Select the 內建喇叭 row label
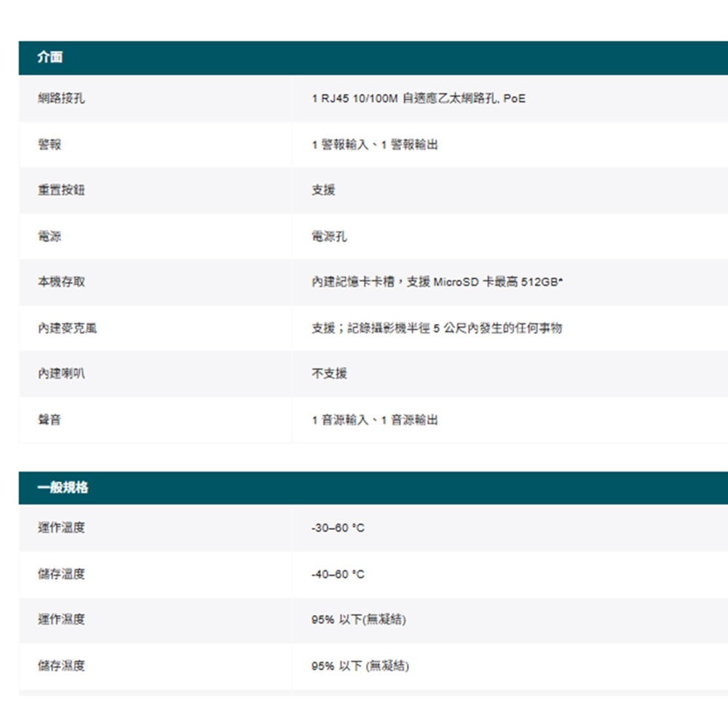This screenshot has width=728, height=728. [x=61, y=373]
